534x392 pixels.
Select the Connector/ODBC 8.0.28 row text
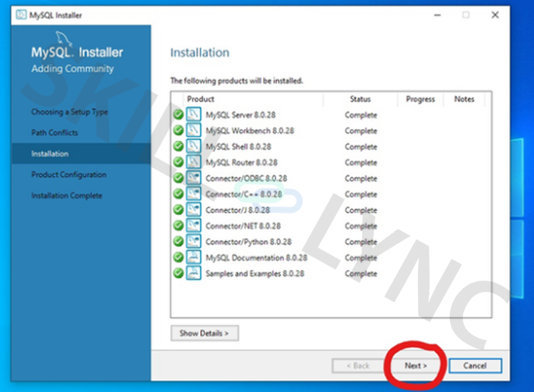pyautogui.click(x=246, y=178)
